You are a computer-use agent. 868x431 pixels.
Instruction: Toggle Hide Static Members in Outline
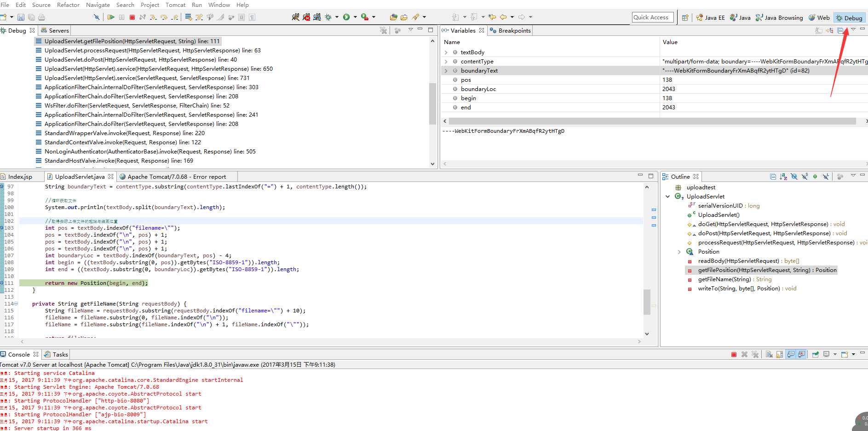(805, 176)
